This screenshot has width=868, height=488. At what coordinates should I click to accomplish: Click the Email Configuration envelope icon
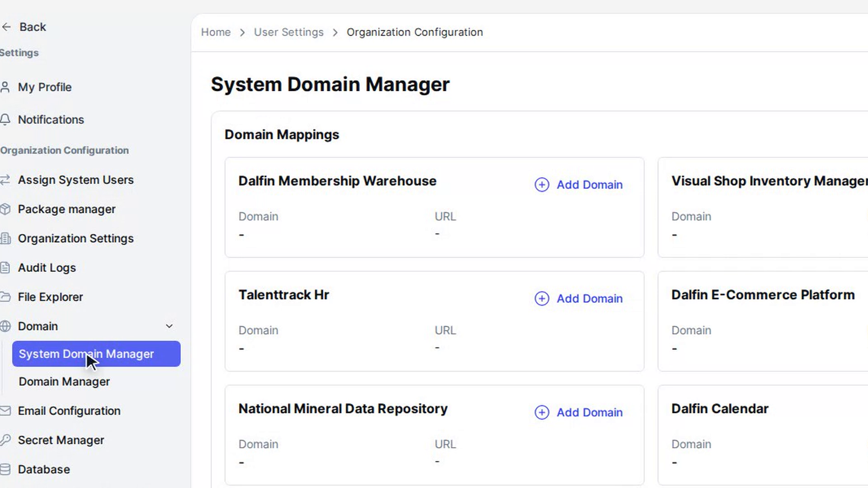coord(5,411)
